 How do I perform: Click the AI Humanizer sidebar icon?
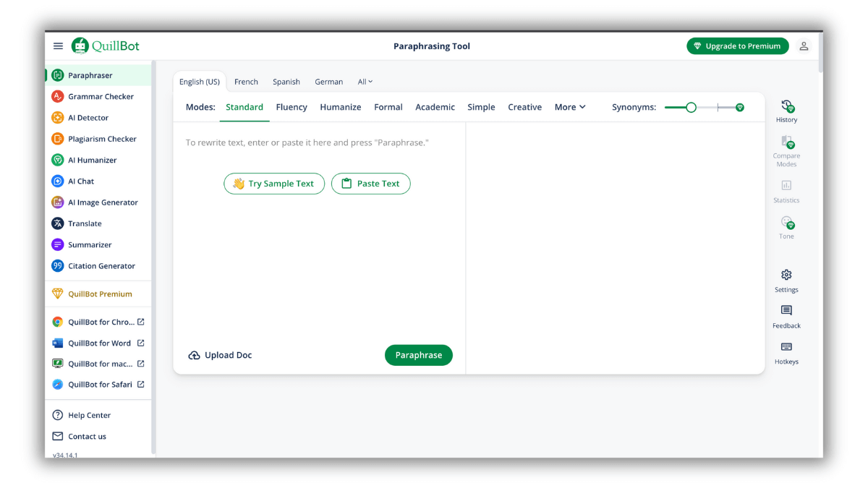(58, 160)
